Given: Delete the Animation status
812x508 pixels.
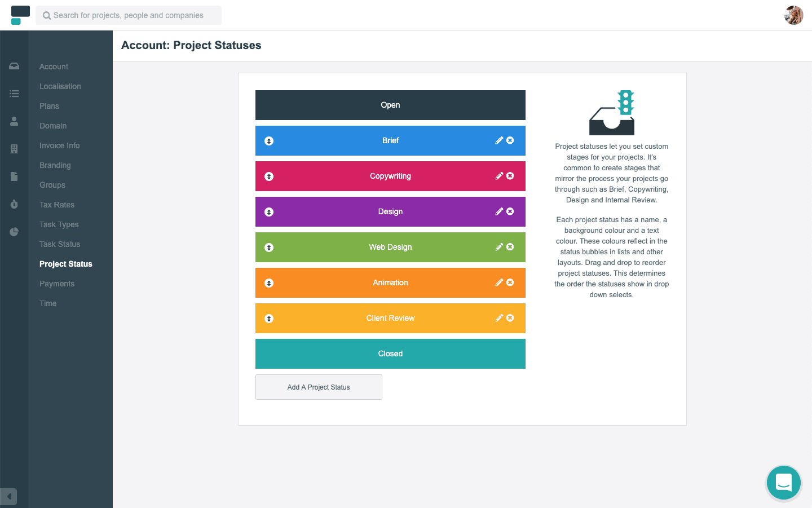Looking at the screenshot, I should (510, 282).
